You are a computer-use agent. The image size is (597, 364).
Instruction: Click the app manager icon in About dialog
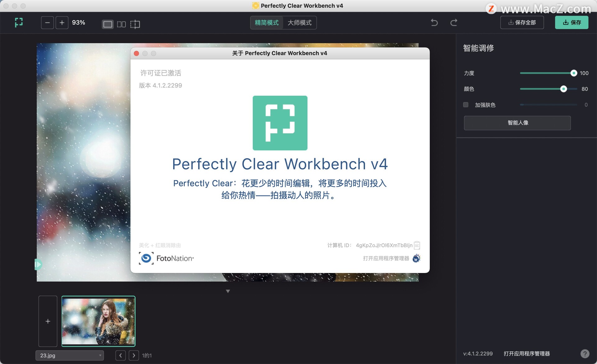416,258
